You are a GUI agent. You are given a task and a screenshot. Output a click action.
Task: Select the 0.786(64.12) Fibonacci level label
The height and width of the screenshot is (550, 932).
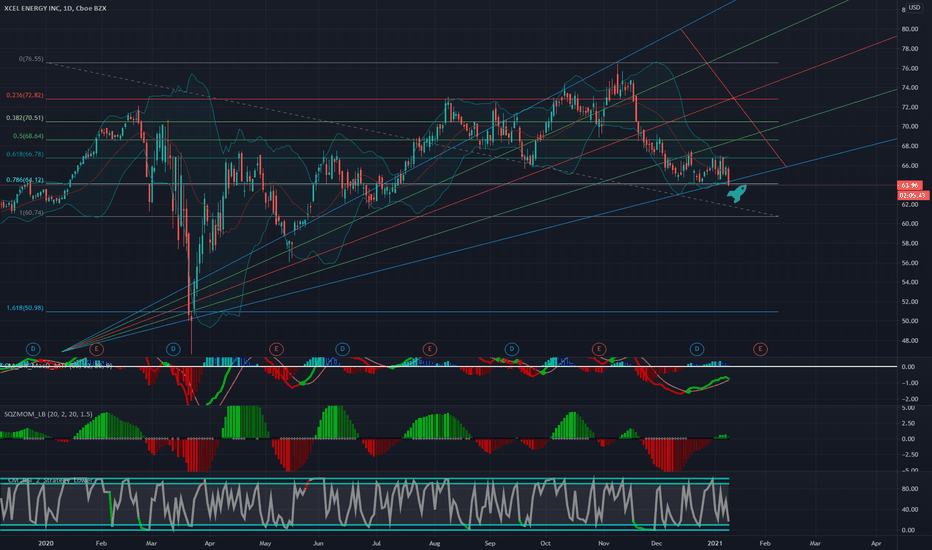point(25,180)
